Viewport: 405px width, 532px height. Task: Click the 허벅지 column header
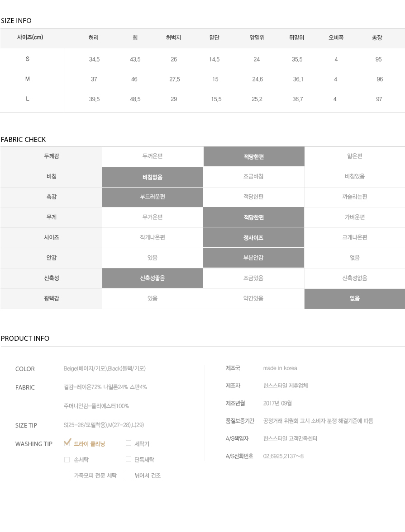pyautogui.click(x=174, y=38)
